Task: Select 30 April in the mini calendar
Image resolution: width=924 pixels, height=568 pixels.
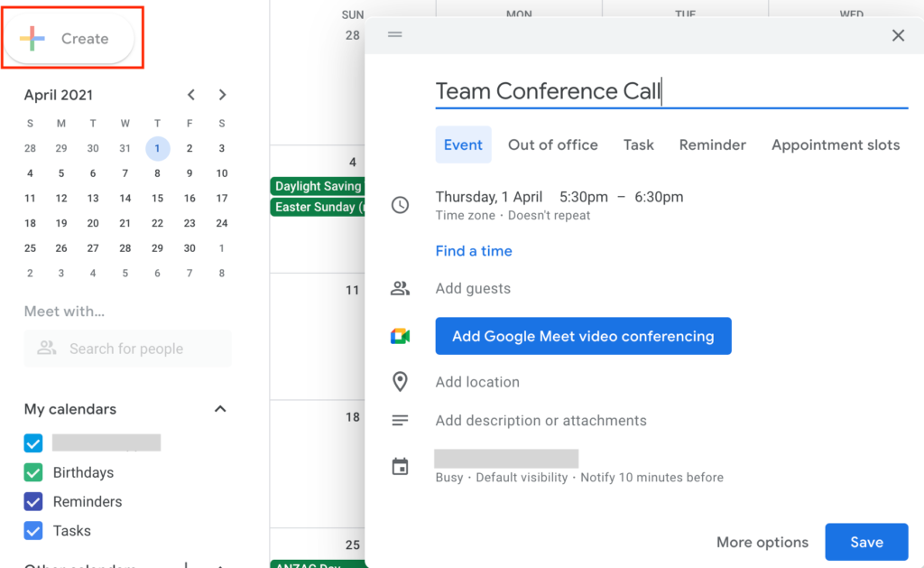Action: (189, 248)
